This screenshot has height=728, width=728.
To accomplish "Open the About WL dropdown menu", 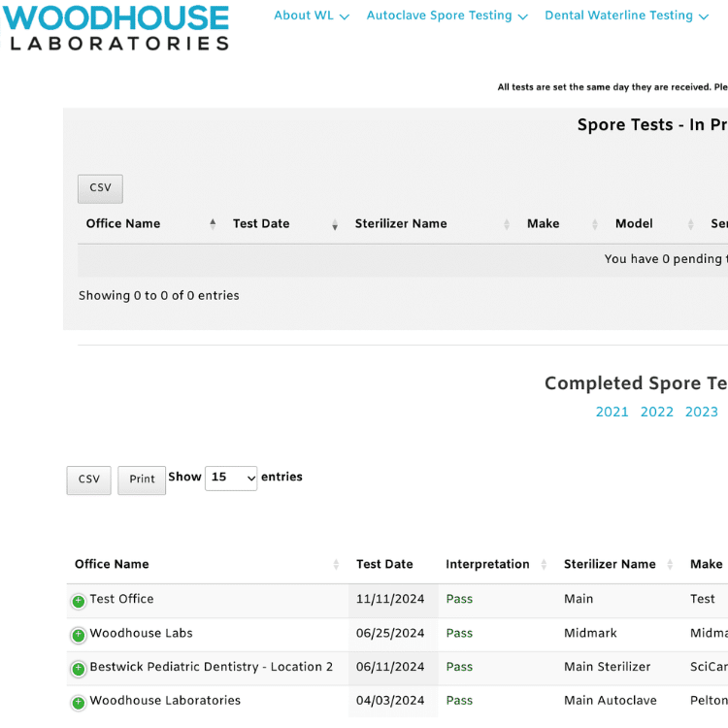I will 311,16.
